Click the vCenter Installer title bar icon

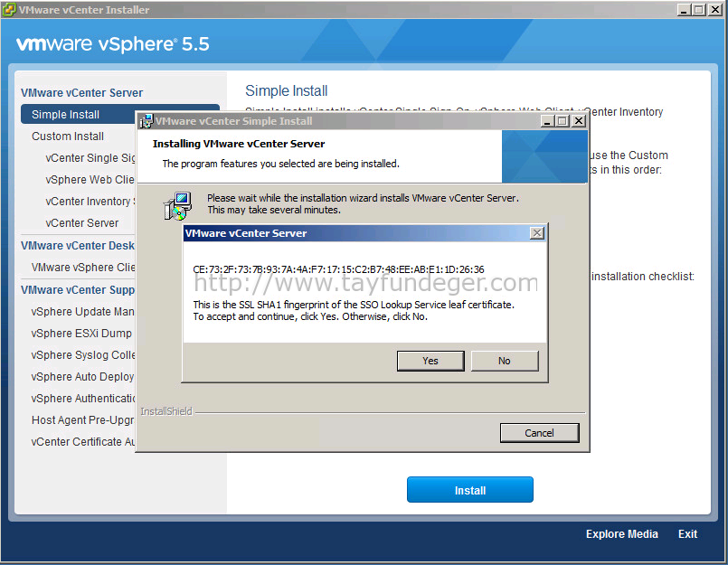point(9,10)
